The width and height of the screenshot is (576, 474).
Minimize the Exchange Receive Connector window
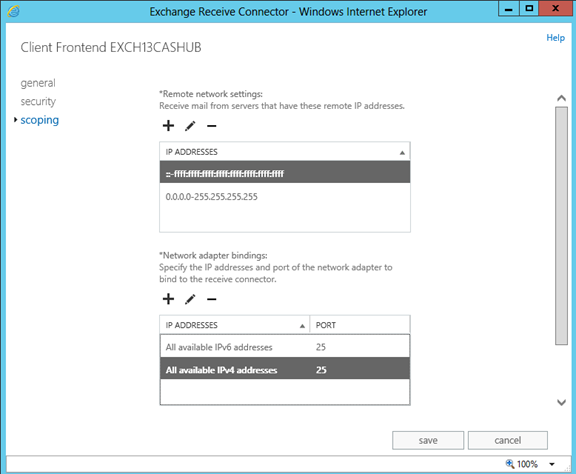coord(509,9)
